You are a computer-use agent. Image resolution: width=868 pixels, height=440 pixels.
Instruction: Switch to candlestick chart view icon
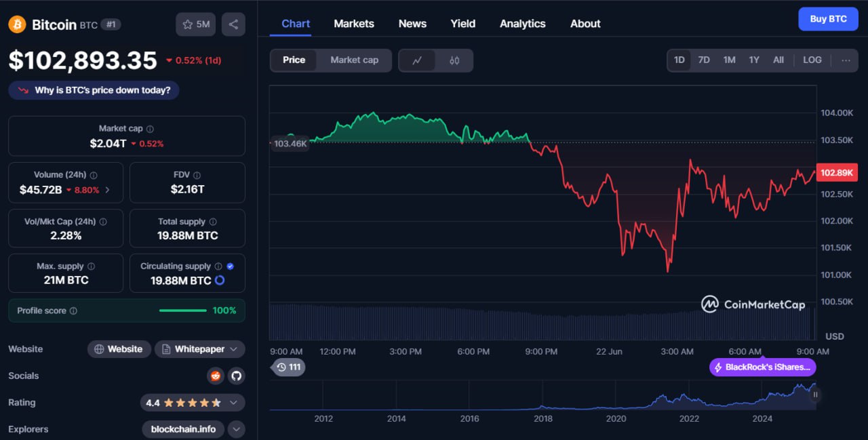point(454,60)
